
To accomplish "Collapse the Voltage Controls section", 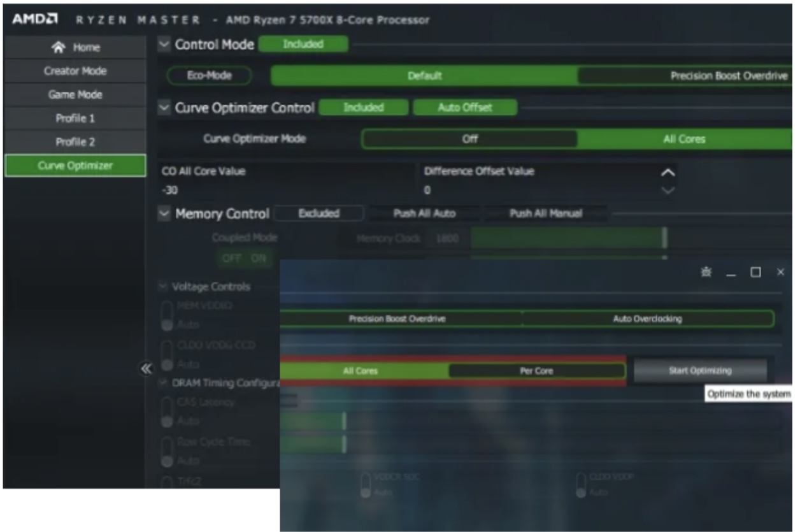I will 164,287.
